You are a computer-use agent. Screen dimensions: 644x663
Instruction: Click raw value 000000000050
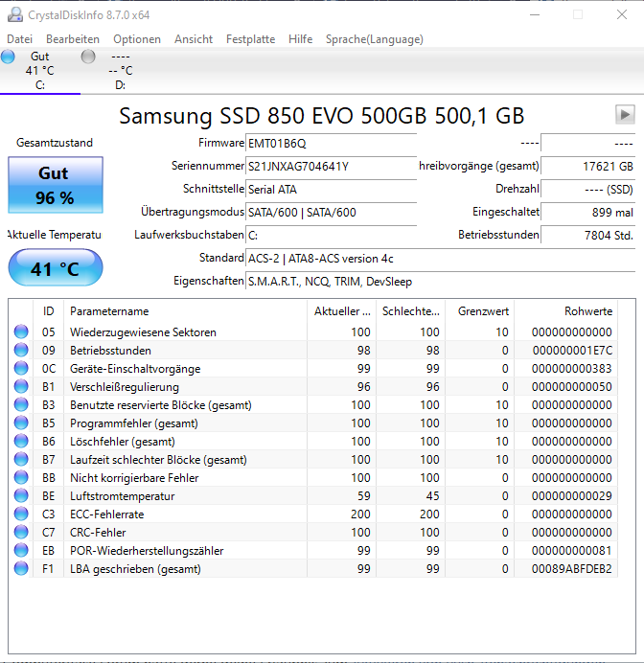tap(572, 386)
